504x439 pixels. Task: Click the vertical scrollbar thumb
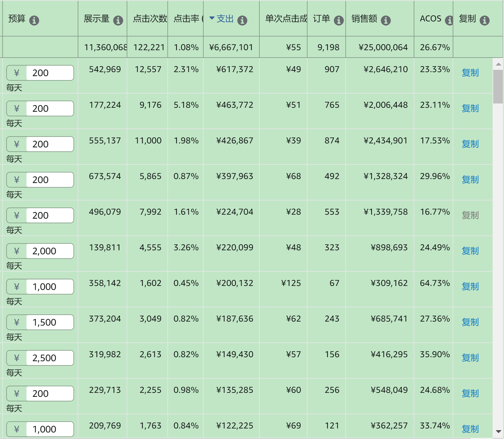(x=498, y=87)
